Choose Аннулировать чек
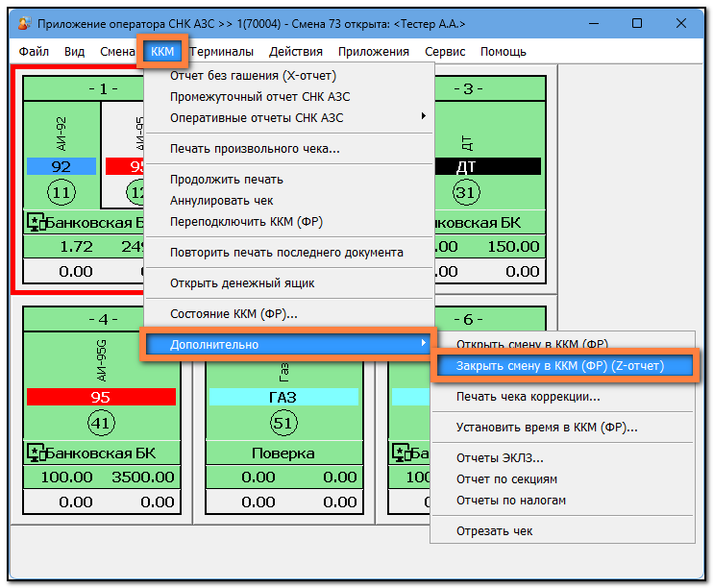Viewport: 713px width, 588px height. [x=288, y=201]
